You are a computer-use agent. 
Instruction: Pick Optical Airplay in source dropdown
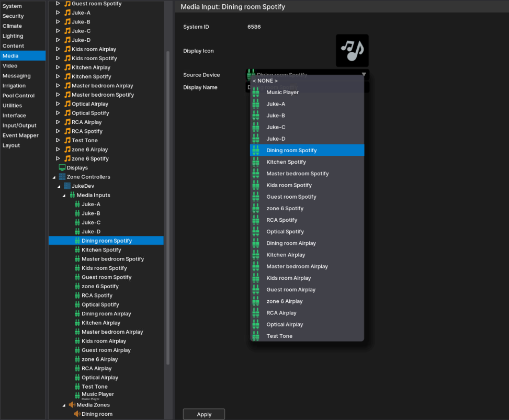[x=307, y=325]
